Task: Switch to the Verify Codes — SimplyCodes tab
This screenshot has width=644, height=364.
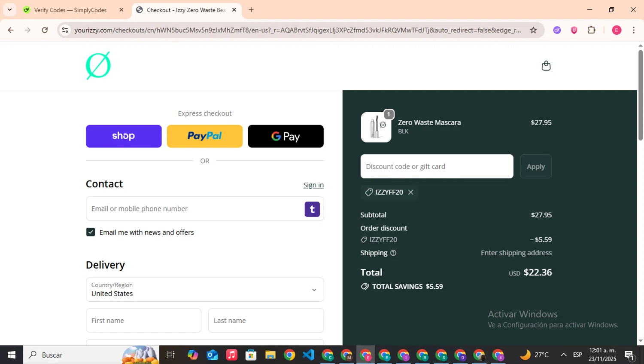Action: (x=71, y=10)
